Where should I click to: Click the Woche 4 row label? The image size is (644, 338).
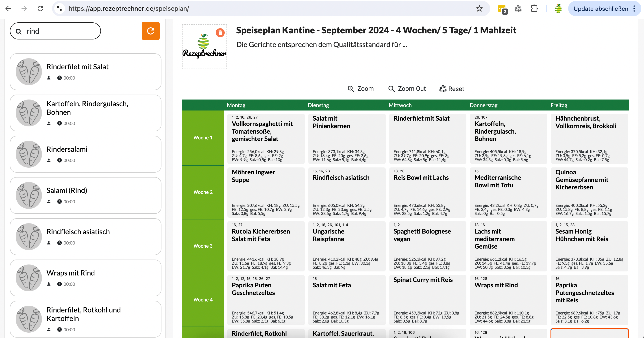tap(203, 299)
